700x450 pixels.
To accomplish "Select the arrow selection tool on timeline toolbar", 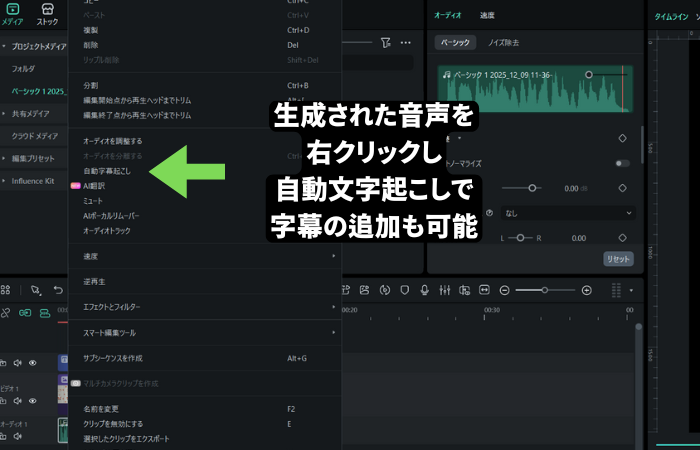I will tap(36, 290).
